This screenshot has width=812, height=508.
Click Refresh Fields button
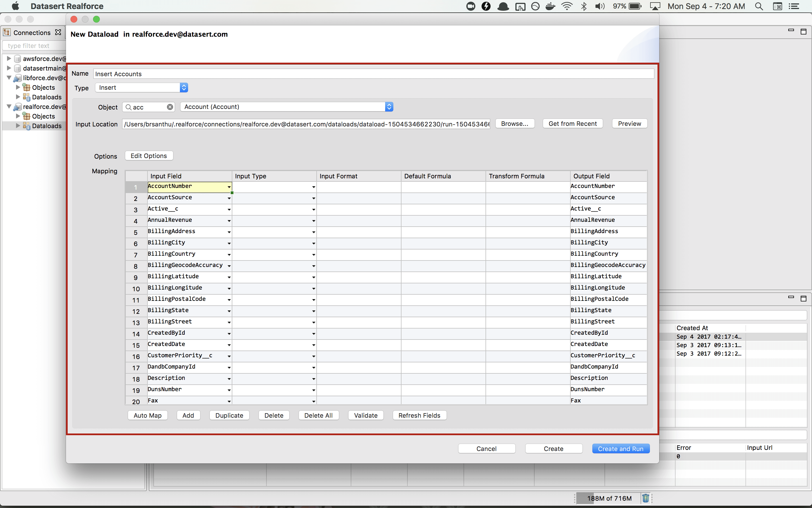point(420,415)
